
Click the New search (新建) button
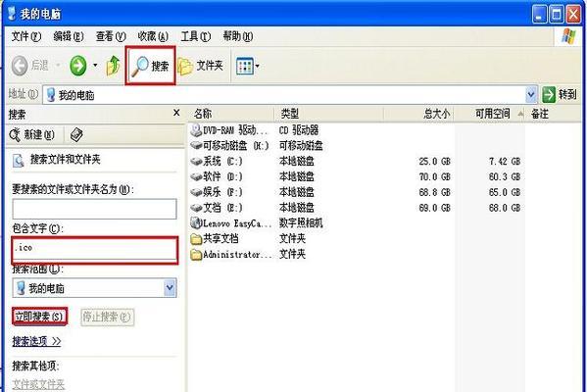[32, 135]
